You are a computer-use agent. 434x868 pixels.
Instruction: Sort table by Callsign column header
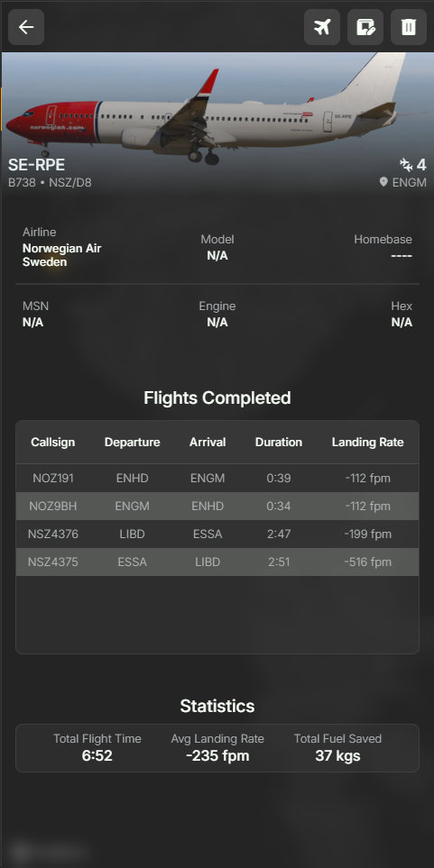(x=52, y=443)
